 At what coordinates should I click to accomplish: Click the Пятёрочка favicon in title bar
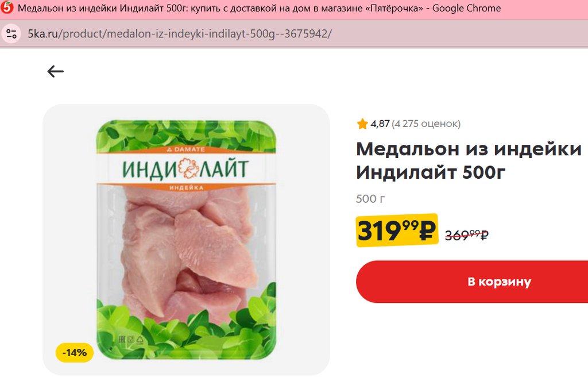pyautogui.click(x=7, y=7)
